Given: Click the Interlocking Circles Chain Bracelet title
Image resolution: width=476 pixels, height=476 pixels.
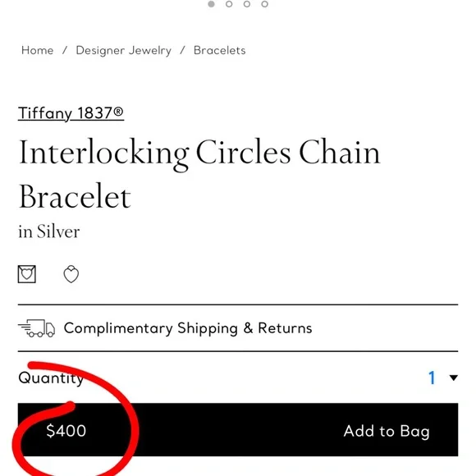Looking at the screenshot, I should (199, 174).
